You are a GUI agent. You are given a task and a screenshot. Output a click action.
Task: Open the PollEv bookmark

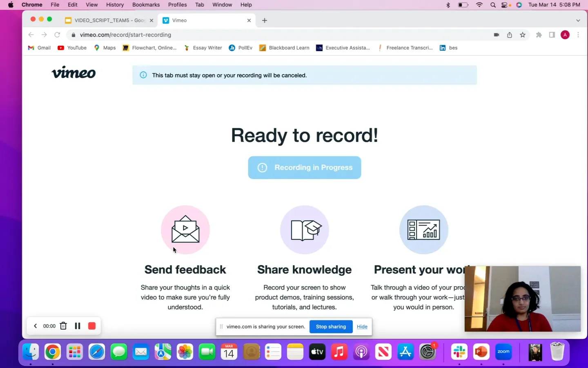241,48
